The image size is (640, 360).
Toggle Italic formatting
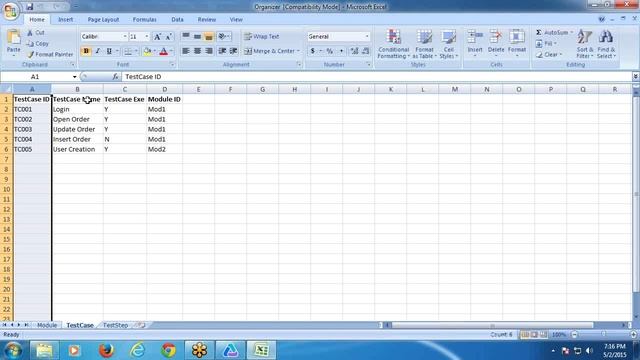pyautogui.click(x=98, y=51)
